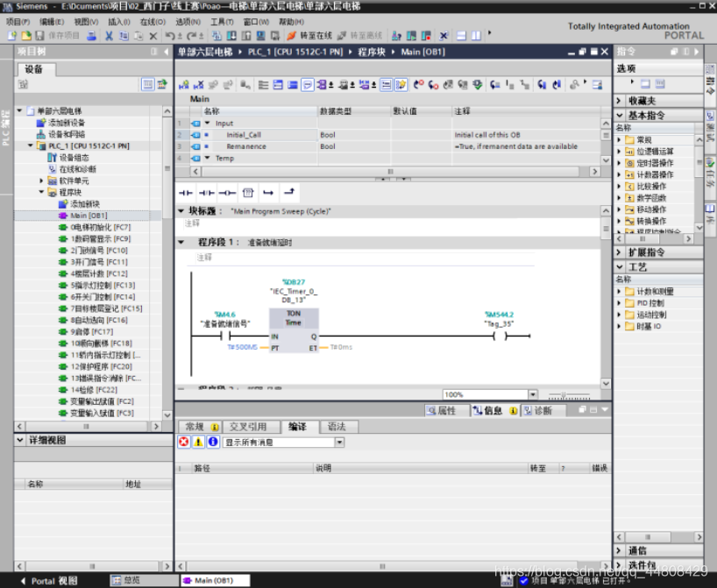717x588 pixels.
Task: Click the print icon in main toolbar
Action: (x=91, y=36)
